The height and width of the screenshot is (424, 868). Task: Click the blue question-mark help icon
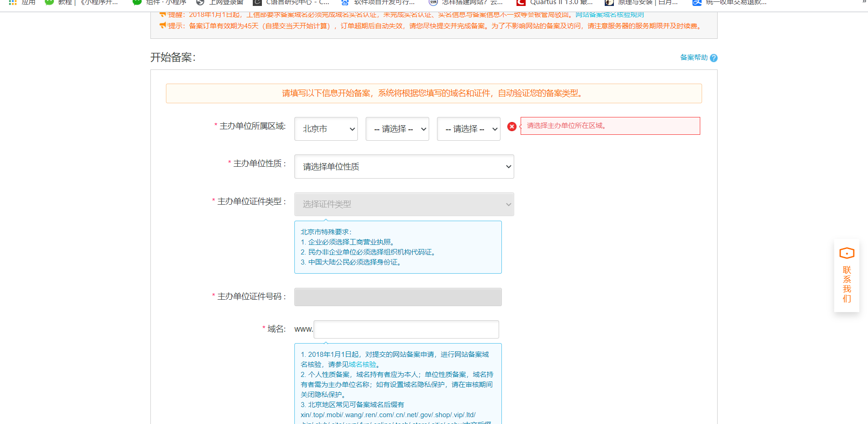714,58
